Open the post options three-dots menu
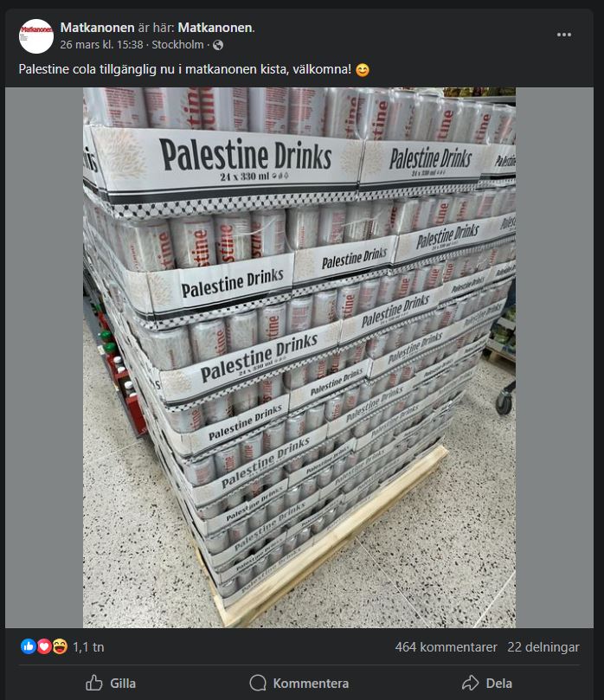Image resolution: width=604 pixels, height=700 pixels. tap(564, 35)
